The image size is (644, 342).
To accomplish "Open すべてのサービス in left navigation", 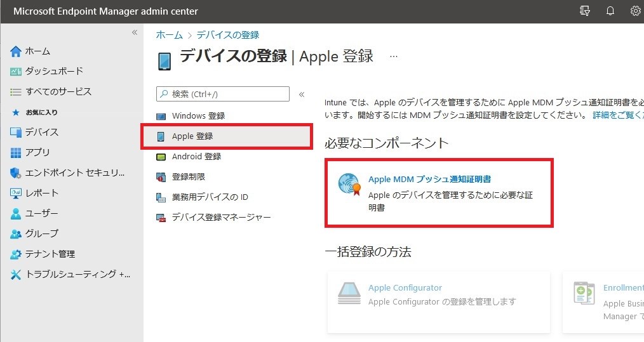I will coord(58,91).
